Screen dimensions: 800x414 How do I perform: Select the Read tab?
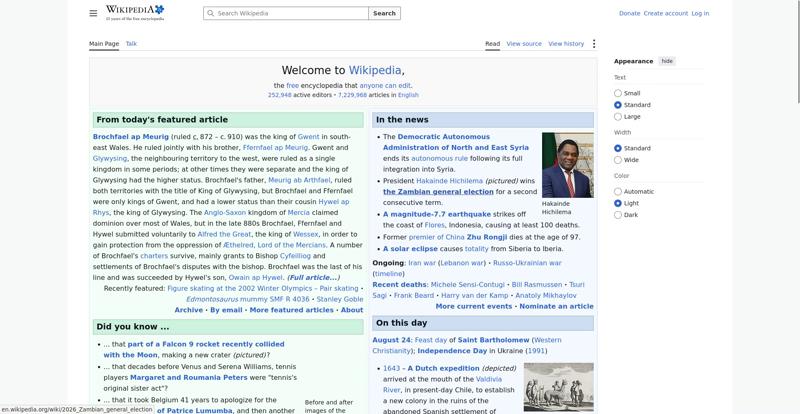point(492,44)
